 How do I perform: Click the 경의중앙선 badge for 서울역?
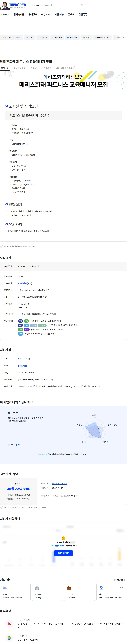point(42,325)
